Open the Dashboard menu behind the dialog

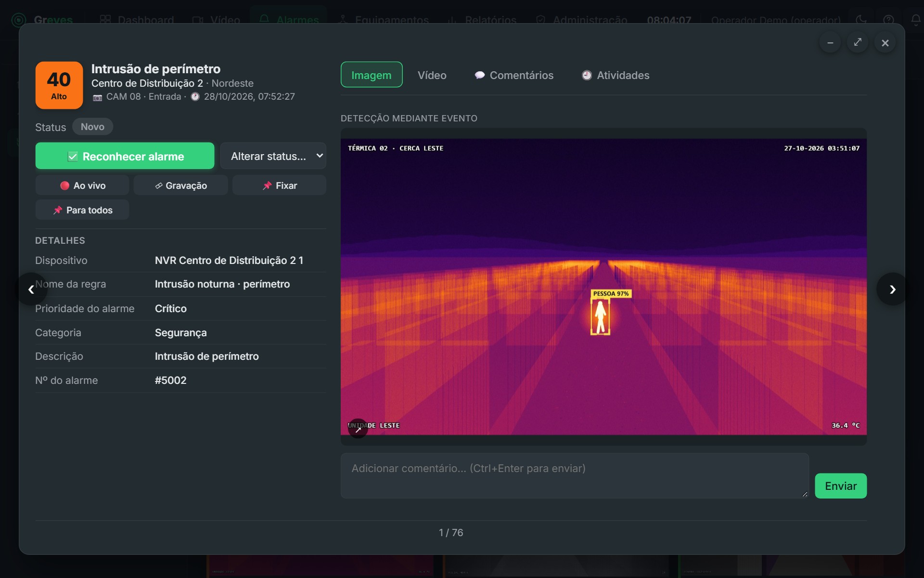137,20
